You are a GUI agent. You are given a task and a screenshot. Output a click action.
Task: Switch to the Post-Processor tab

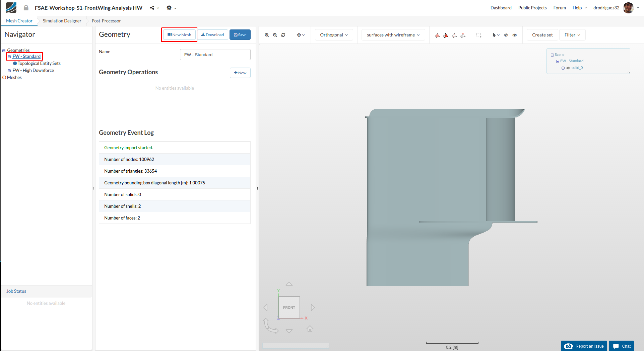tap(106, 21)
